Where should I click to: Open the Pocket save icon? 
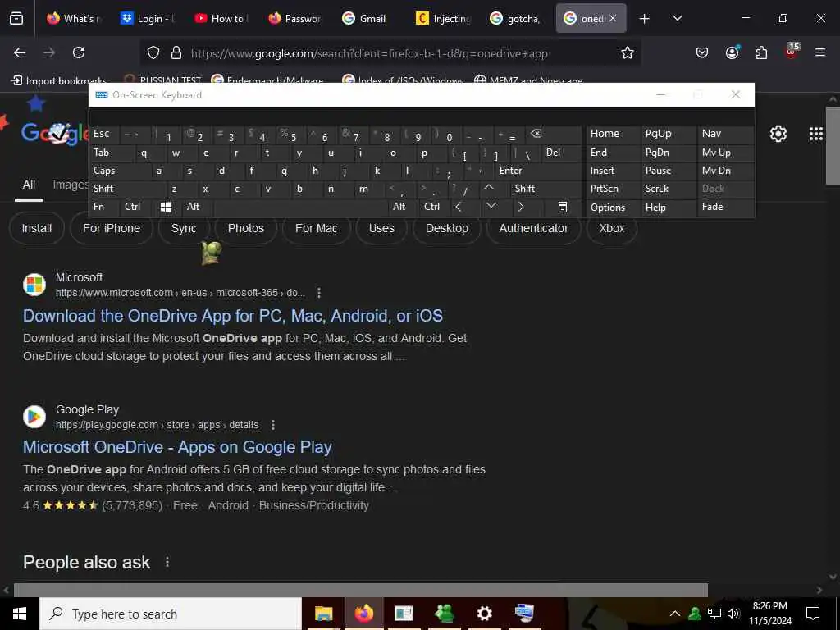(x=702, y=52)
